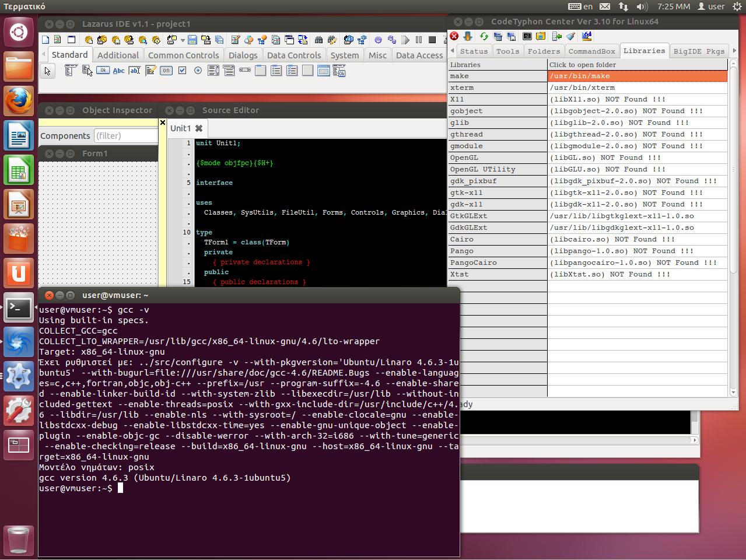Click the /usr/bin/make folder path cell
Image resolution: width=746 pixels, height=560 pixels.
[638, 76]
